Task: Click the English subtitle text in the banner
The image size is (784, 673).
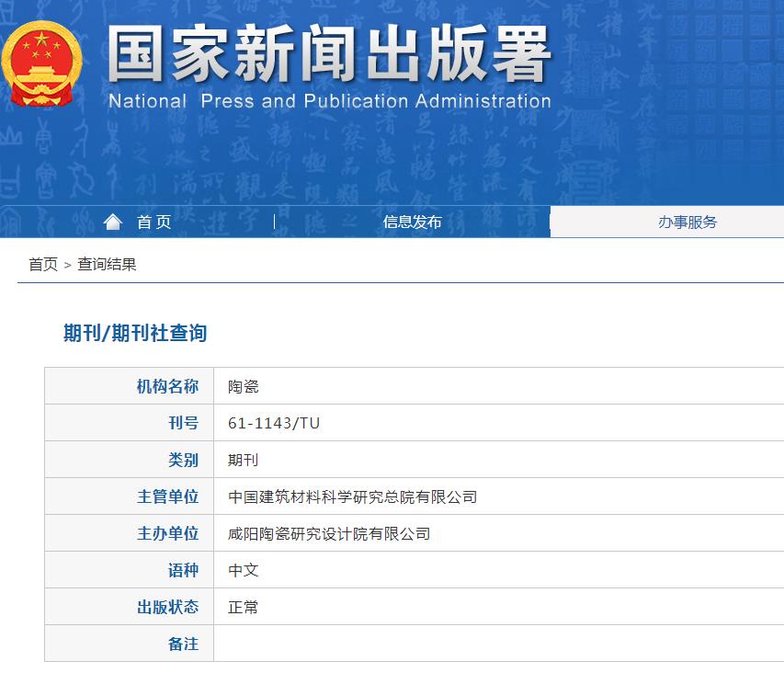Action: point(325,101)
